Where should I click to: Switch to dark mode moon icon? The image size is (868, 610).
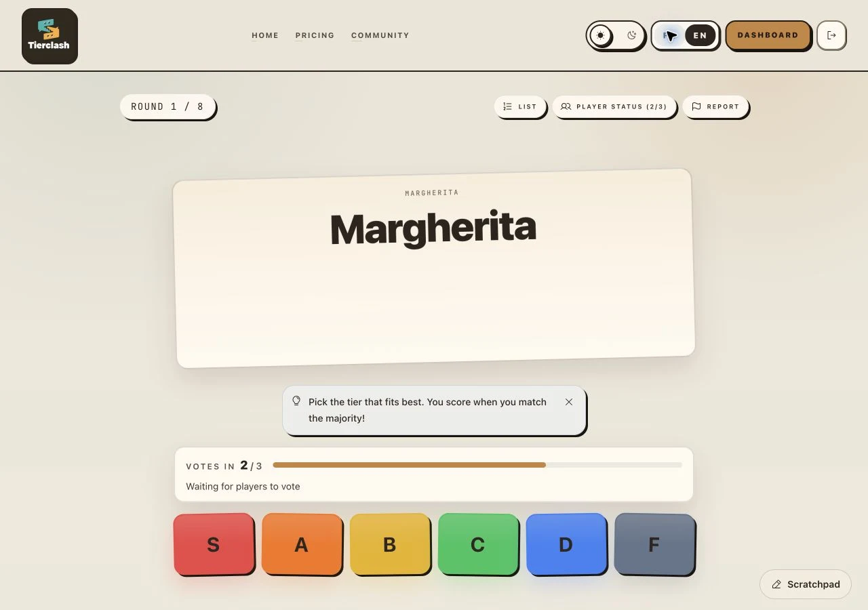(631, 35)
